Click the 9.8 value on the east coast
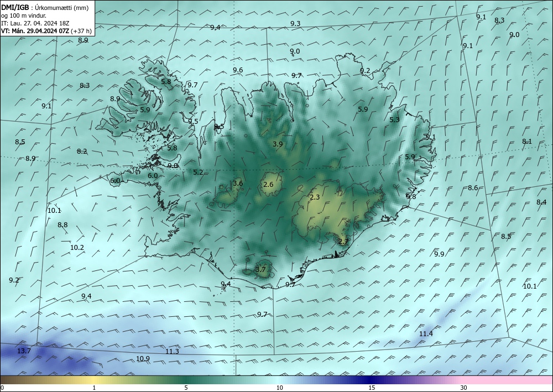Screen dimensions: 553x392 pos(411,197)
